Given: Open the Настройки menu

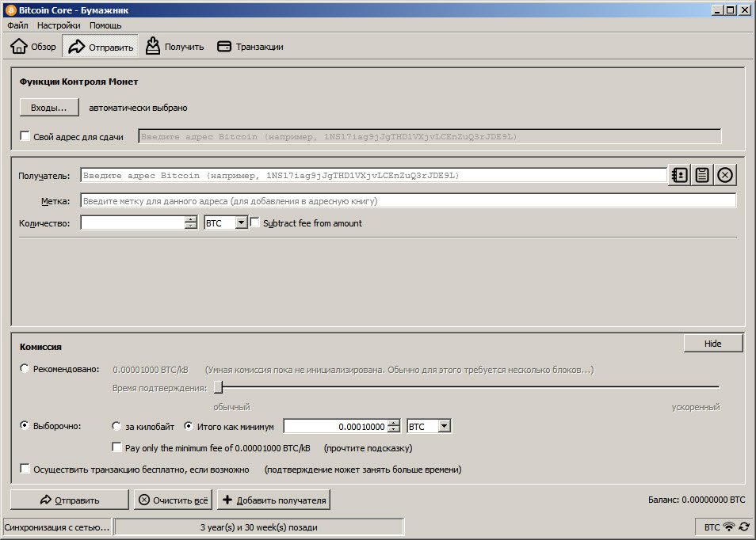Looking at the screenshot, I should (59, 25).
